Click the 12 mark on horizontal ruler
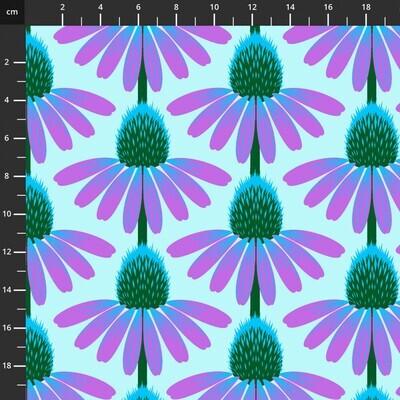This screenshot has width=400, height=400. pyautogui.click(x=252, y=7)
